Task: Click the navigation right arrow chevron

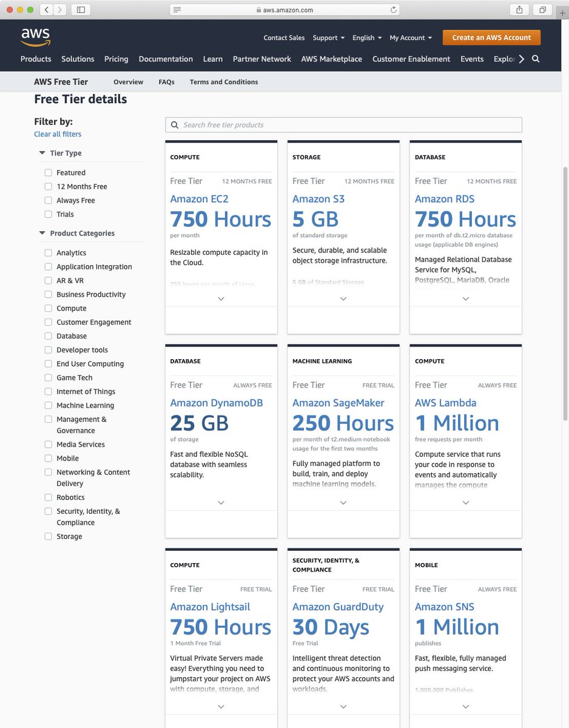Action: 521,59
